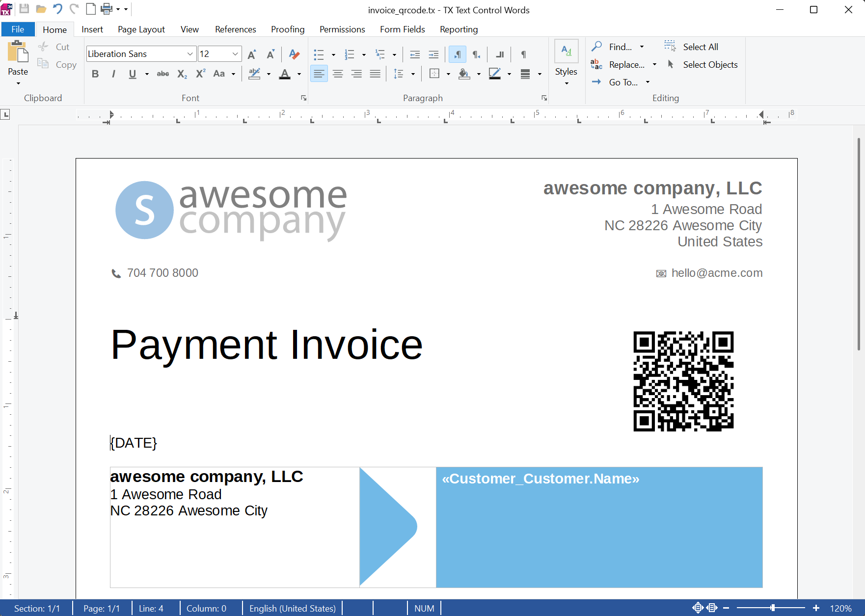
Task: Switch to the Insert tab
Action: 92,29
